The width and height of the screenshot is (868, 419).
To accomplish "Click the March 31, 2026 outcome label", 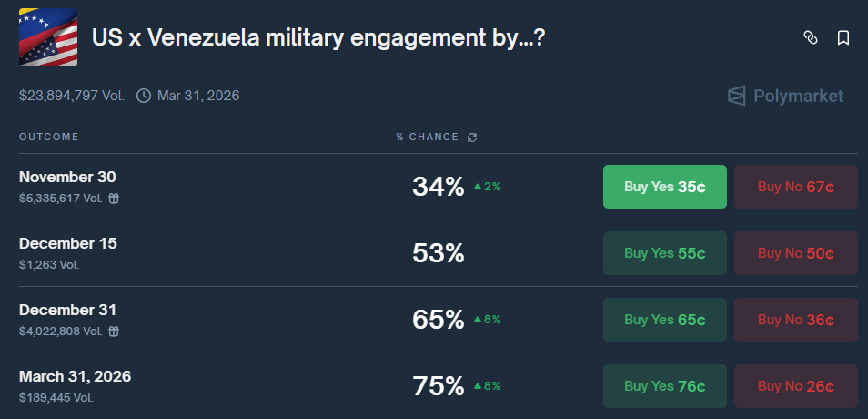I will tap(75, 376).
